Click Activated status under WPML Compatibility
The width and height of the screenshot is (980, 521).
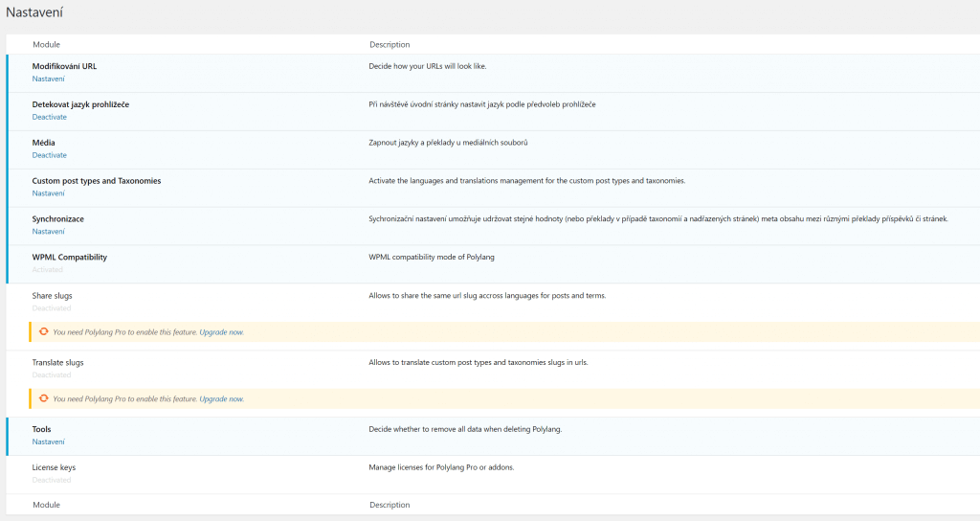pyautogui.click(x=48, y=269)
